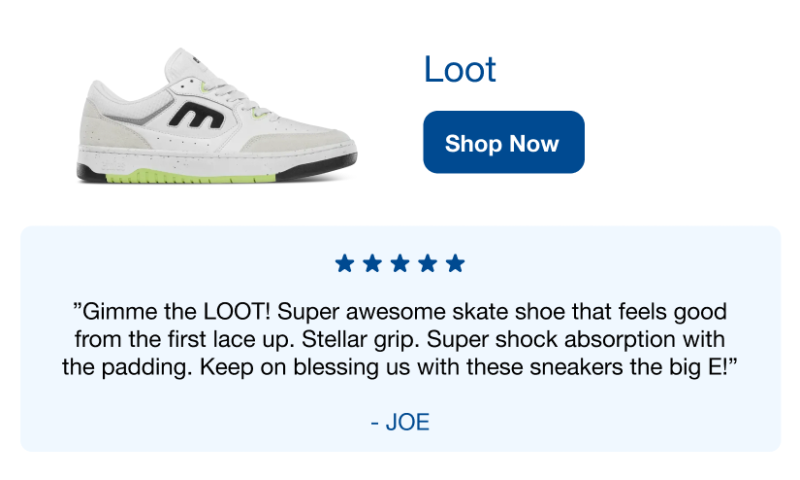Click the third rating star
Screen dimensions: 800x480
(400, 264)
